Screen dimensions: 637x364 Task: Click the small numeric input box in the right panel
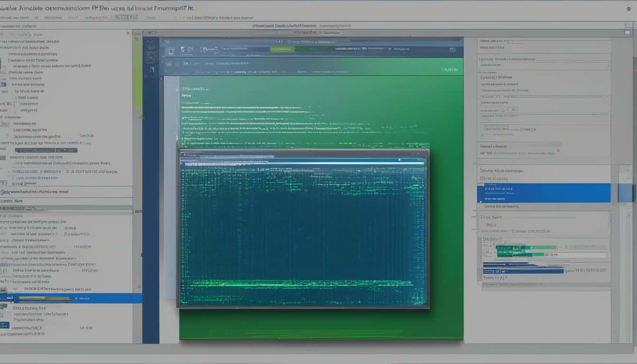512,109
